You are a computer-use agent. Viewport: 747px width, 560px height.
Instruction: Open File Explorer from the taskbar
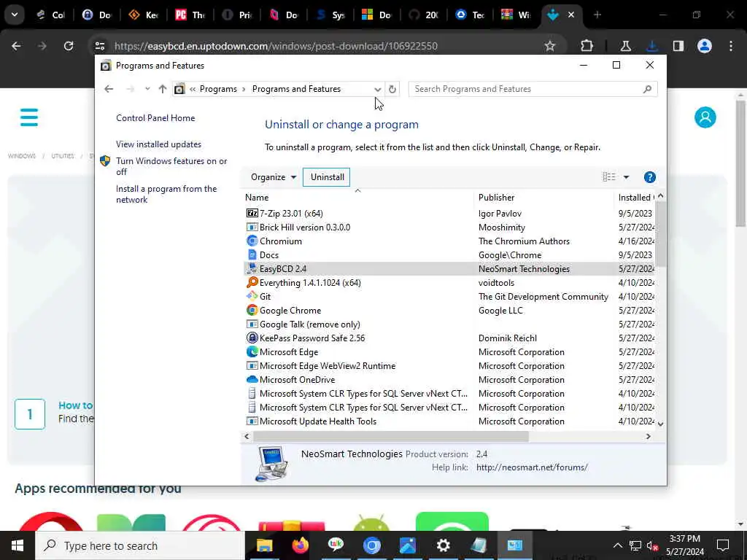pyautogui.click(x=264, y=545)
